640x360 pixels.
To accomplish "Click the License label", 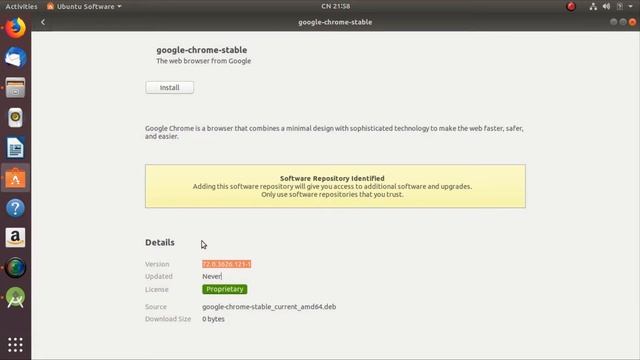I will (156, 289).
